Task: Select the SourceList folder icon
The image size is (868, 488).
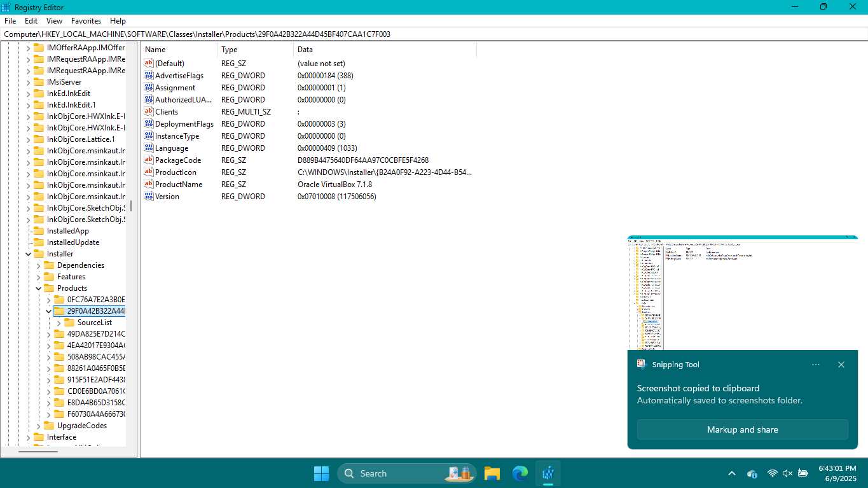Action: (69, 323)
